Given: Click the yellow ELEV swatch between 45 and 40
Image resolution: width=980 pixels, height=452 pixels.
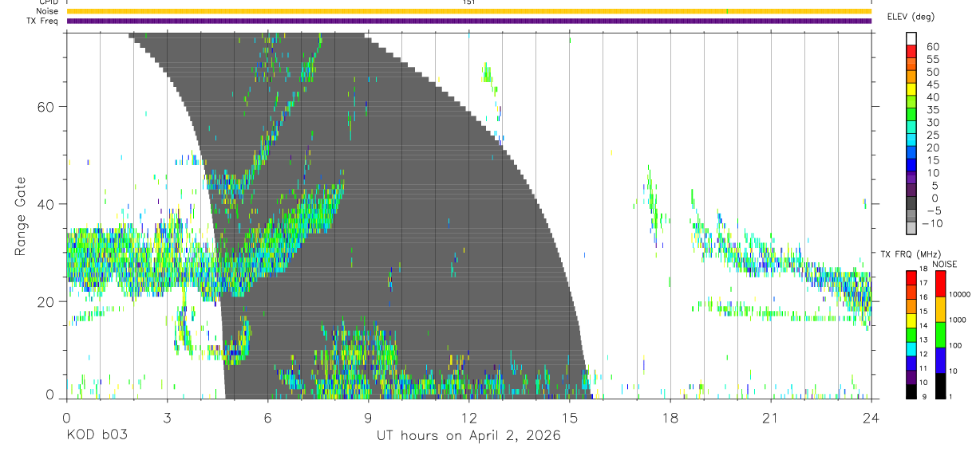Looking at the screenshot, I should [x=911, y=91].
